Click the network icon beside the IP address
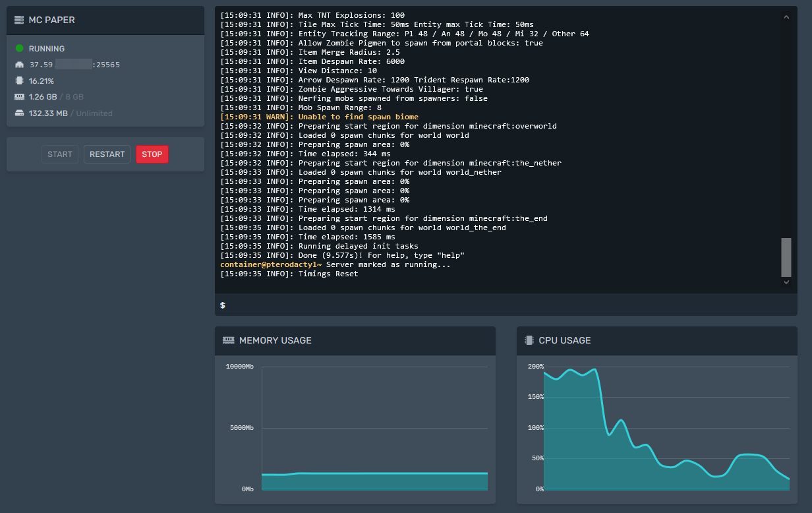This screenshot has height=513, width=812. pos(19,65)
